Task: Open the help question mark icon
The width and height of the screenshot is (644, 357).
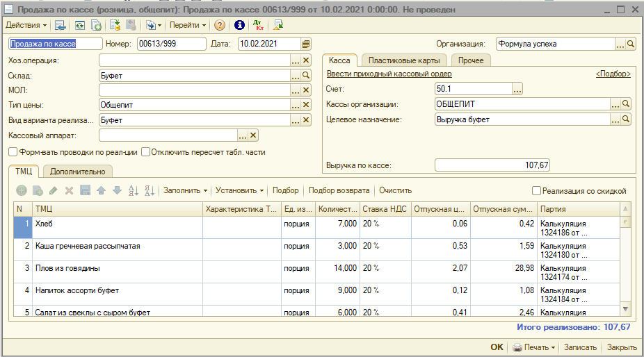Action: tap(220, 25)
